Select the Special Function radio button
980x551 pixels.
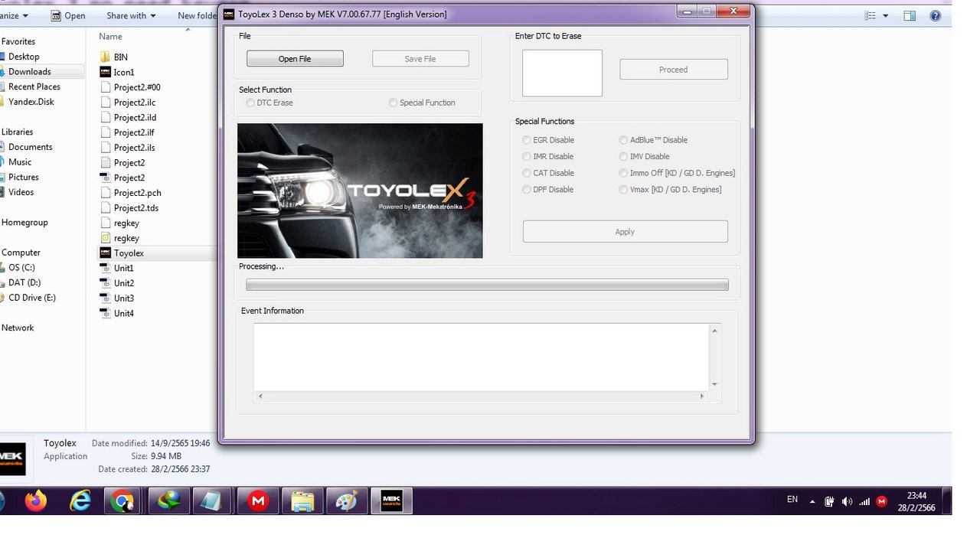tap(393, 103)
